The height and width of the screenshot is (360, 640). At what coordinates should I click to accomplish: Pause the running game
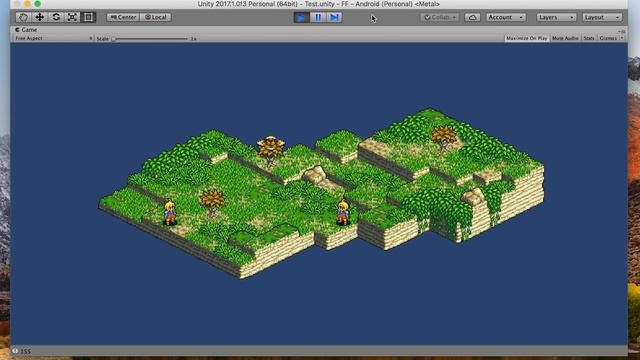tap(318, 18)
